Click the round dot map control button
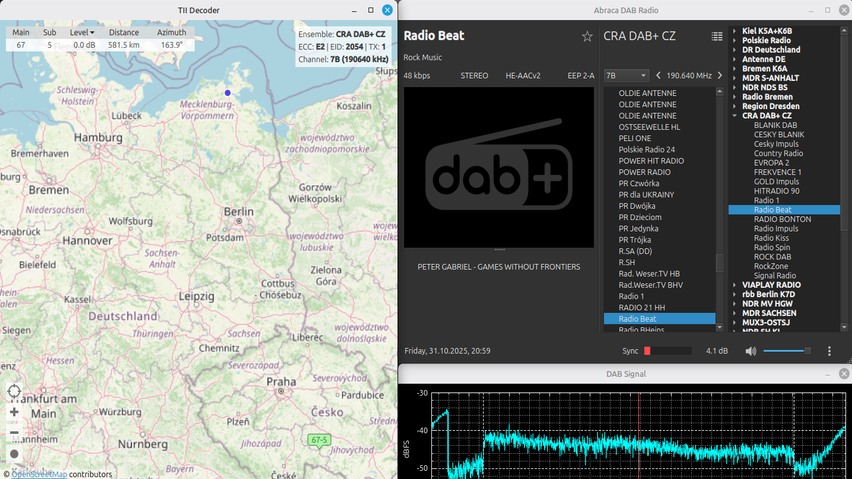This screenshot has width=852, height=479. tap(14, 454)
